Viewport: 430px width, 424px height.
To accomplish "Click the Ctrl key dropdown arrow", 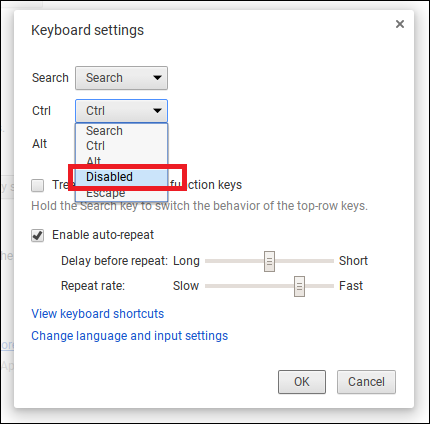I will (x=157, y=111).
